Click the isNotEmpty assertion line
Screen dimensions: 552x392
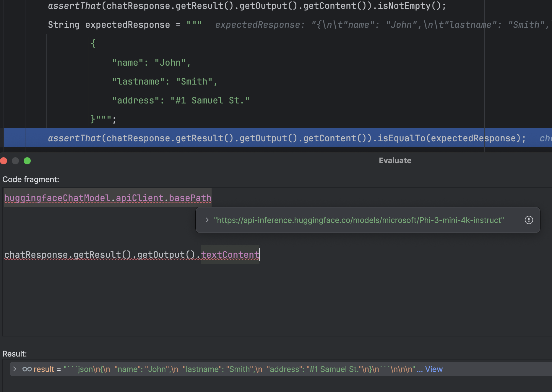[x=247, y=6]
